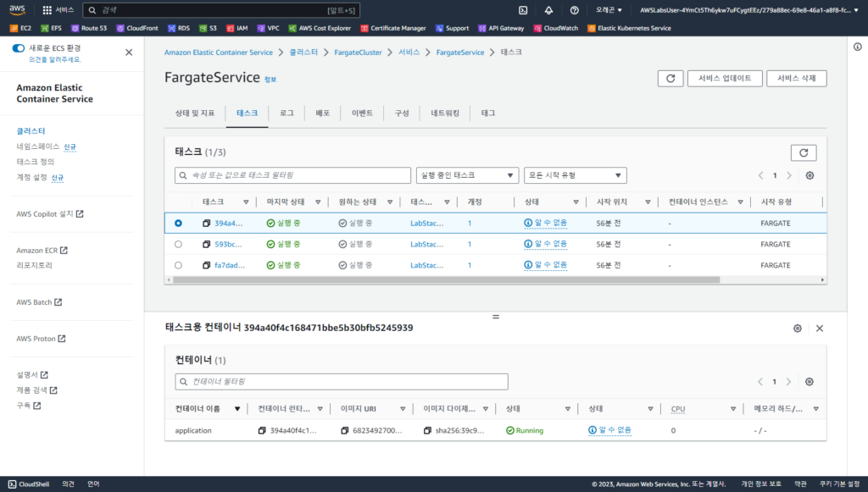The height and width of the screenshot is (492, 868).
Task: Open Amazon ECR external link
Action: click(x=42, y=251)
